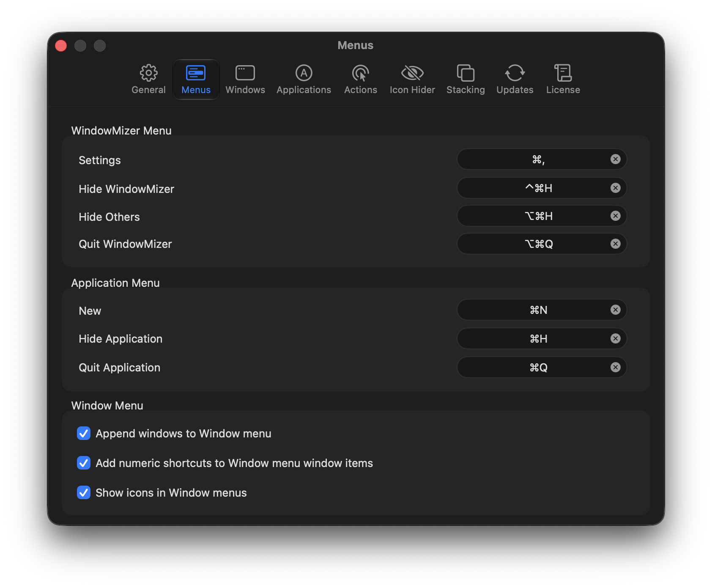712x588 pixels.
Task: Uncheck Append windows to Window menu
Action: pyautogui.click(x=84, y=433)
